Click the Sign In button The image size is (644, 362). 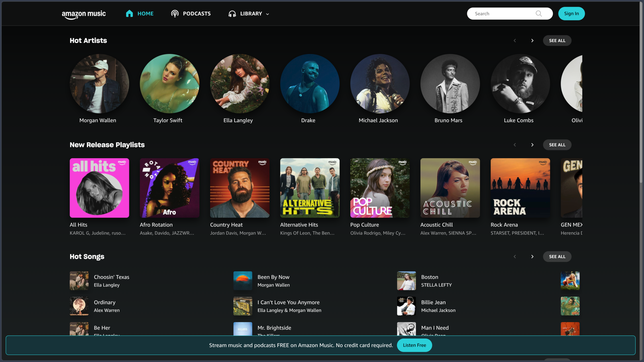pyautogui.click(x=571, y=13)
